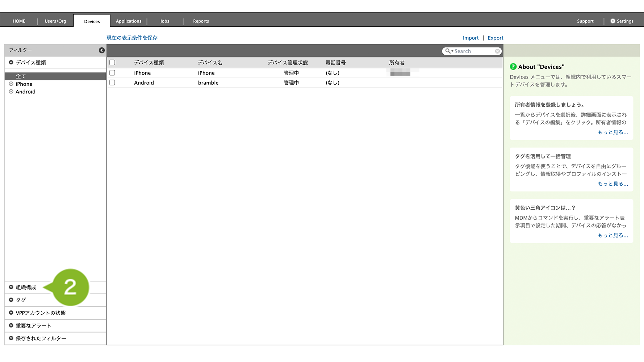This screenshot has height=362, width=644.
Task: Click 現在の表示条件を保存 link
Action: pos(132,38)
